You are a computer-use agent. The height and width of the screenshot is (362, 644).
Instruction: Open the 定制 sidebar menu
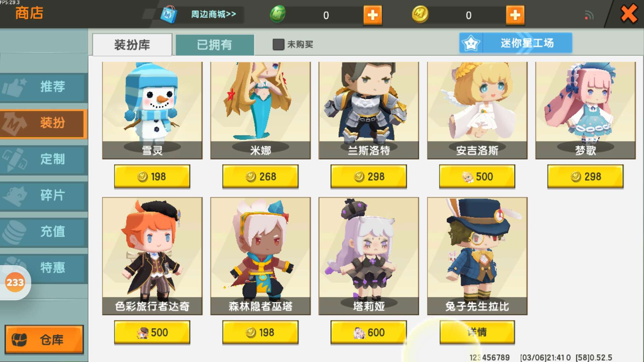(44, 159)
